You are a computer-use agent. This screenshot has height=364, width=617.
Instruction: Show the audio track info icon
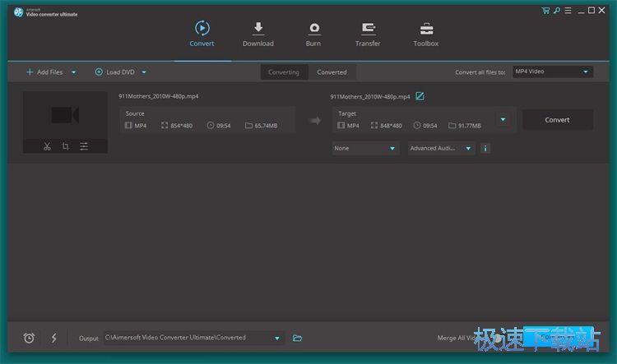[x=485, y=149]
